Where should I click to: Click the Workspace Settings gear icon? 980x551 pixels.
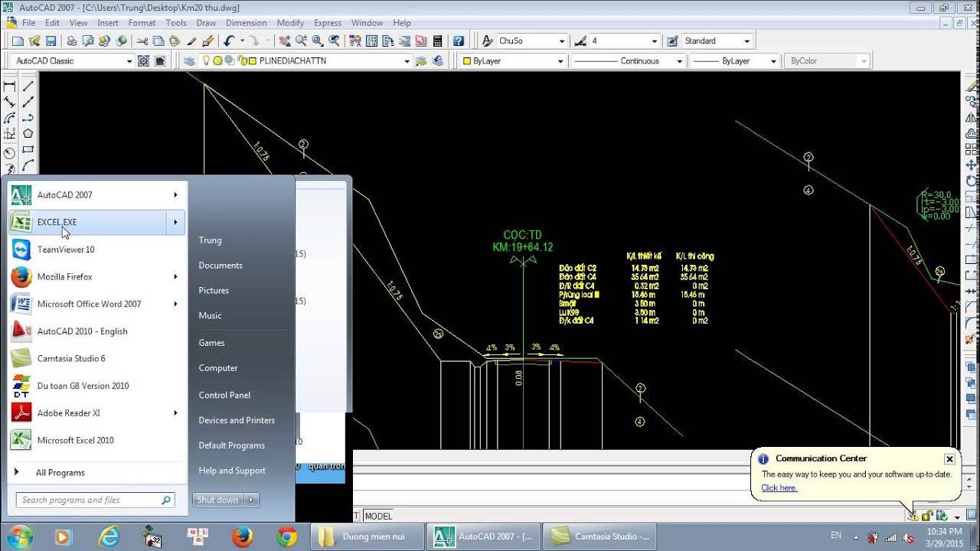tap(143, 61)
